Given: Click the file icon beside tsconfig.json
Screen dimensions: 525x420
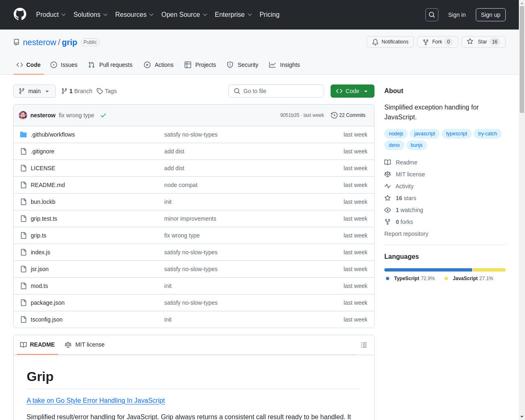Looking at the screenshot, I should pyautogui.click(x=23, y=320).
